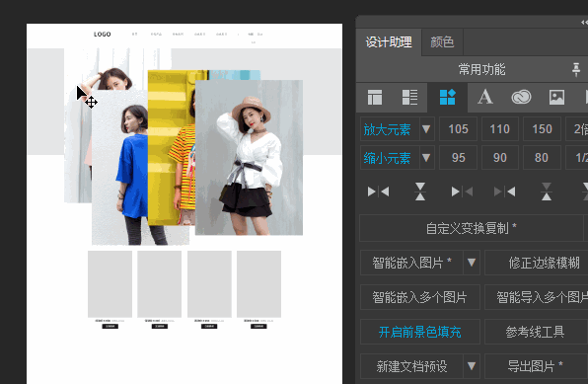Shrink element to 95 percent

(x=458, y=158)
